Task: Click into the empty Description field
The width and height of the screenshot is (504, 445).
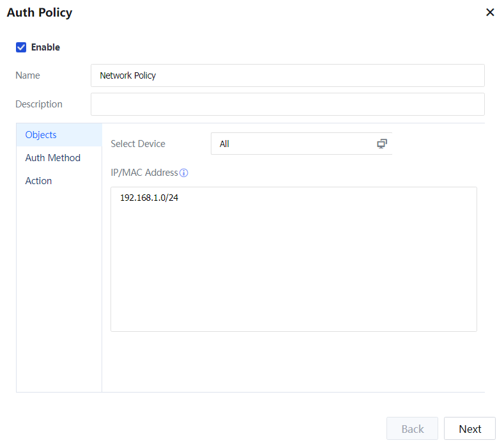Action: [x=287, y=104]
